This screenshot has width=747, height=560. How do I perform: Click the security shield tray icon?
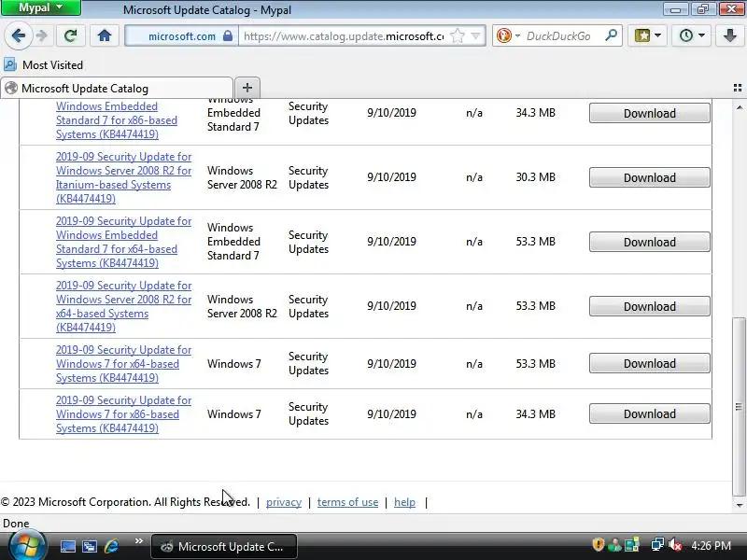(598, 545)
